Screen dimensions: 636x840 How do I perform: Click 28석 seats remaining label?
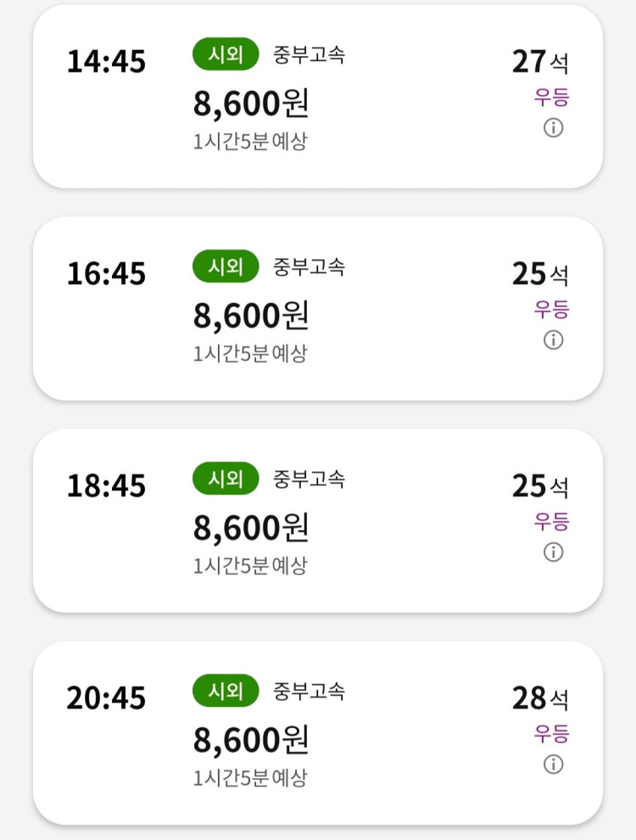[x=540, y=698]
